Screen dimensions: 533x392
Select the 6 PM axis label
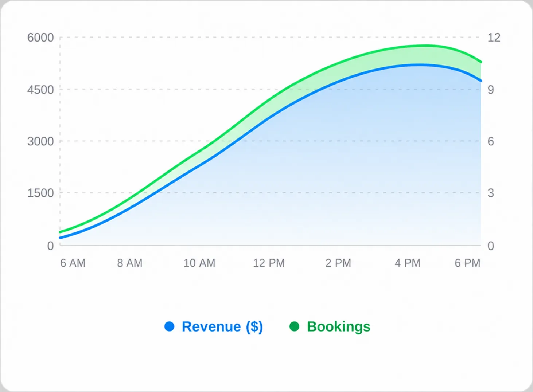point(467,263)
